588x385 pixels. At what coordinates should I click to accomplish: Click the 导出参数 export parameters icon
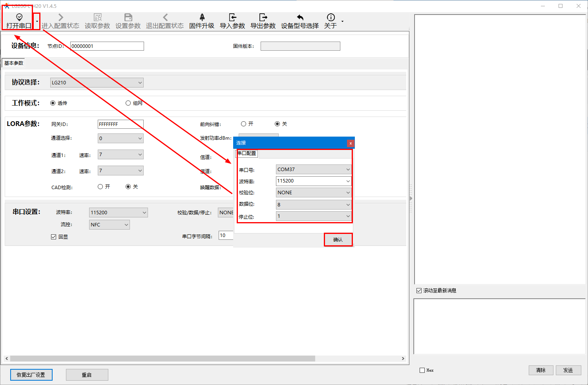(x=263, y=17)
